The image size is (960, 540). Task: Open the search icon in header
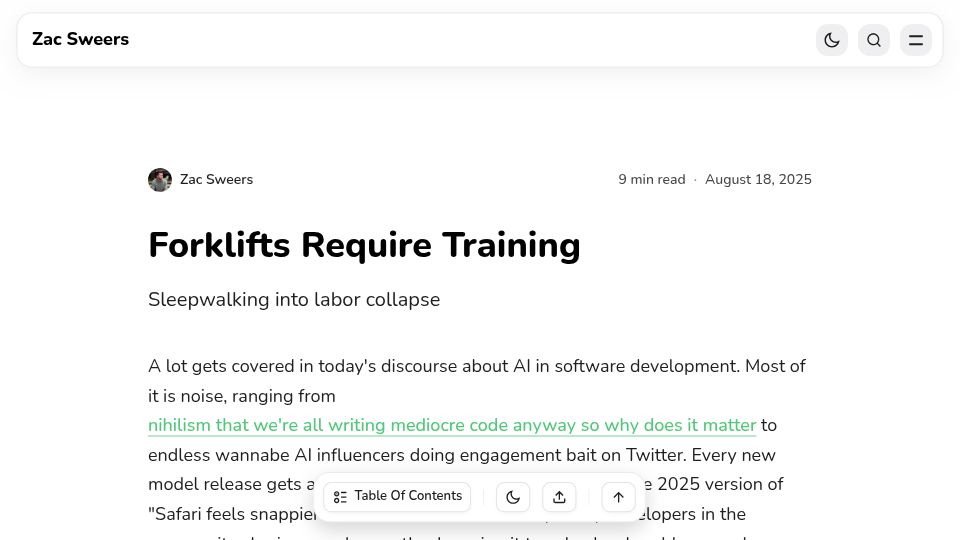point(874,40)
